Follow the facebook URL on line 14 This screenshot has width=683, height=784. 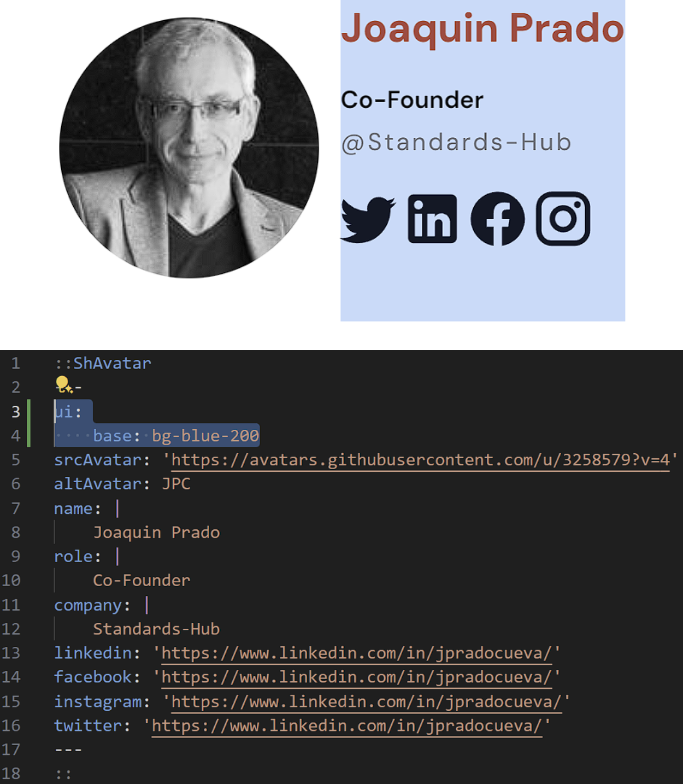click(x=356, y=677)
